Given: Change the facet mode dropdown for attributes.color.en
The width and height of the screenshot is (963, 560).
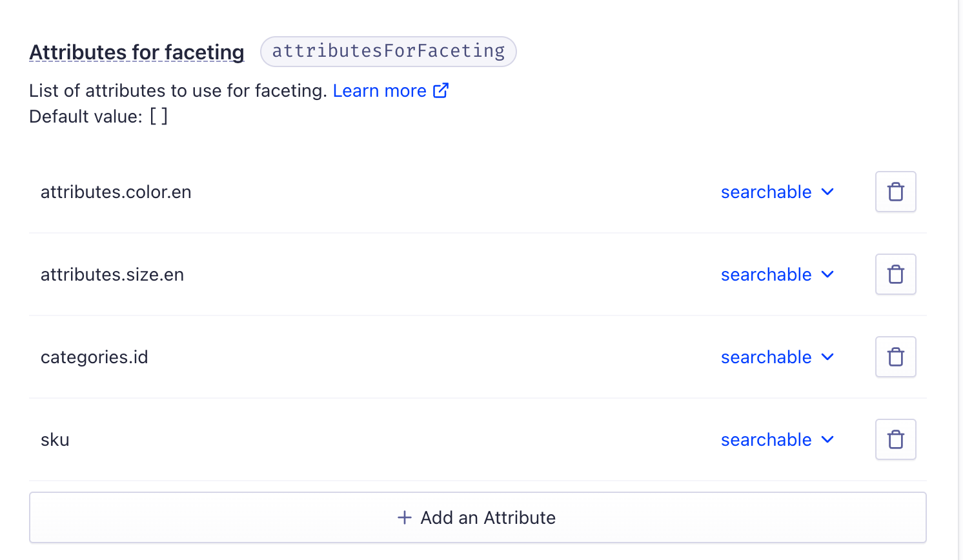Looking at the screenshot, I should pyautogui.click(x=777, y=192).
